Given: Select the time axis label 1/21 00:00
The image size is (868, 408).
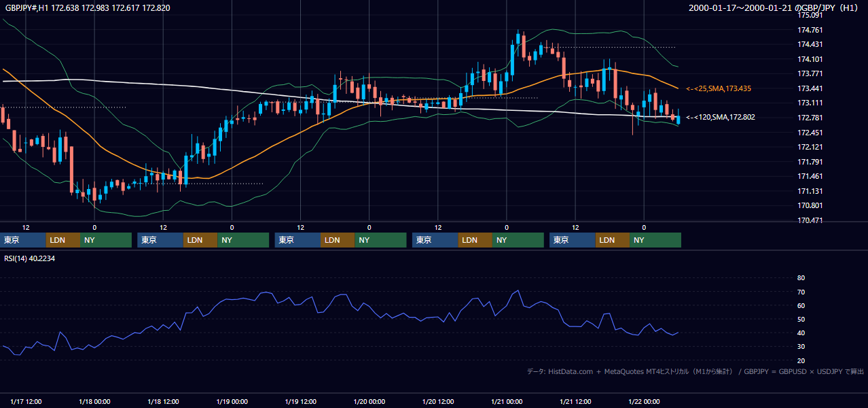Looking at the screenshot, I should point(507,401).
